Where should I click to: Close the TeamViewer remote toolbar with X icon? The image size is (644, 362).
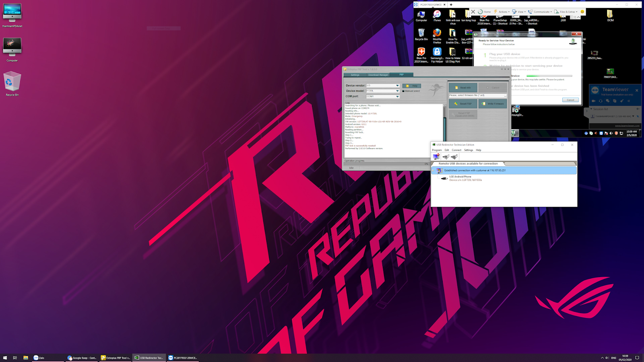pos(473,12)
